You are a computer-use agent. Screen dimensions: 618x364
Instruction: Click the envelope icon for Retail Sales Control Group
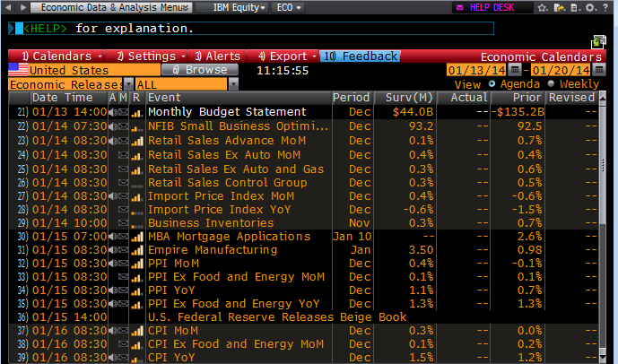(x=124, y=183)
